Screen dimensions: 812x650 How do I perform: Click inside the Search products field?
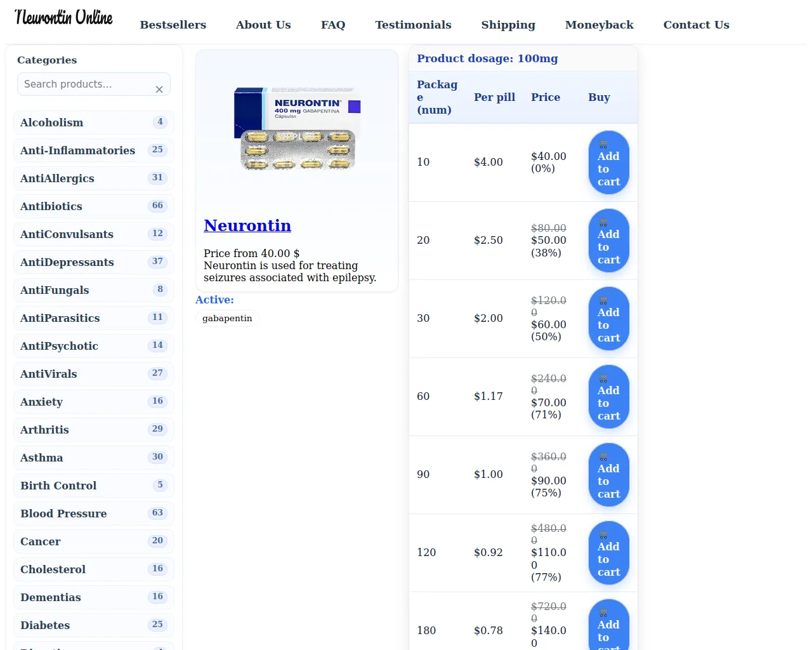[x=86, y=84]
